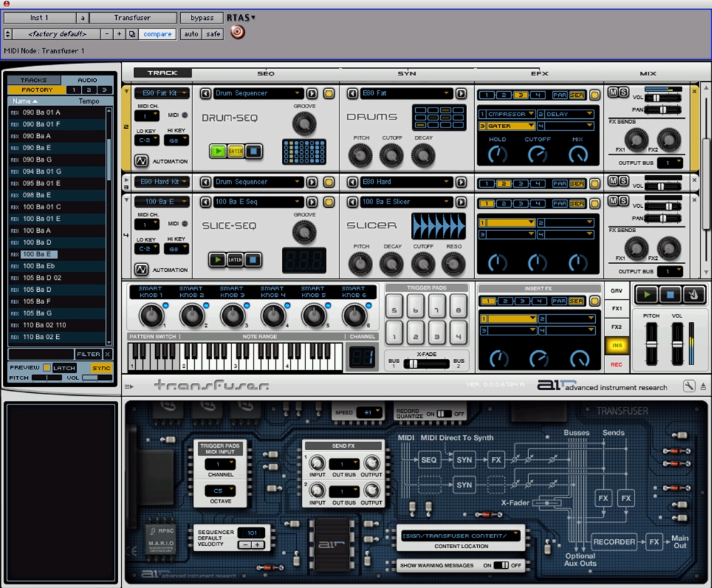This screenshot has width=712, height=588.
Task: Hit trigger pad 5
Action: click(394, 307)
